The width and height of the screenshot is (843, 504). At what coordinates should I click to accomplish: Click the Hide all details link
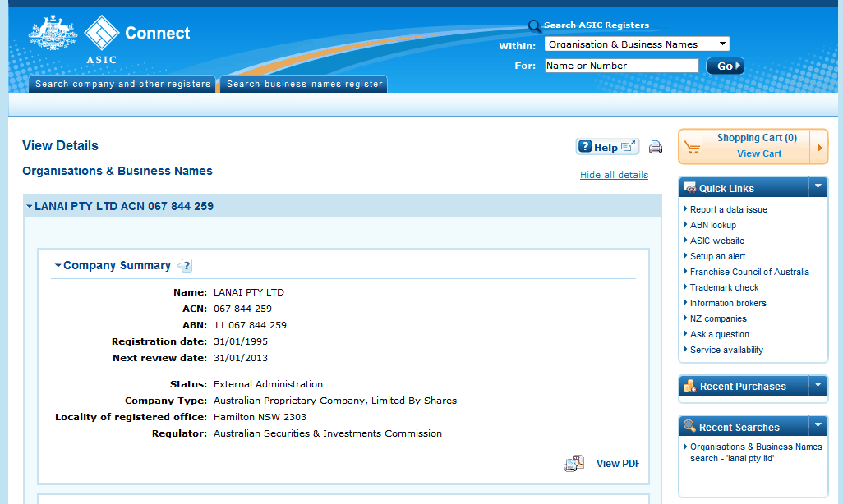click(614, 174)
